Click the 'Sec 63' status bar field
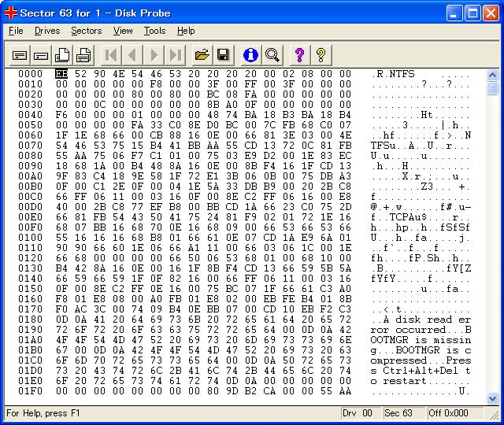 point(402,413)
